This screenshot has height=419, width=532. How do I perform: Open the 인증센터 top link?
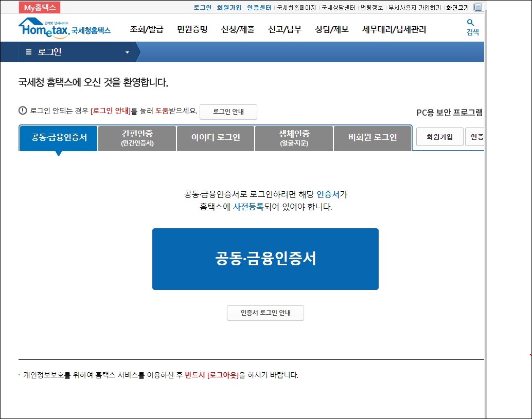(259, 8)
